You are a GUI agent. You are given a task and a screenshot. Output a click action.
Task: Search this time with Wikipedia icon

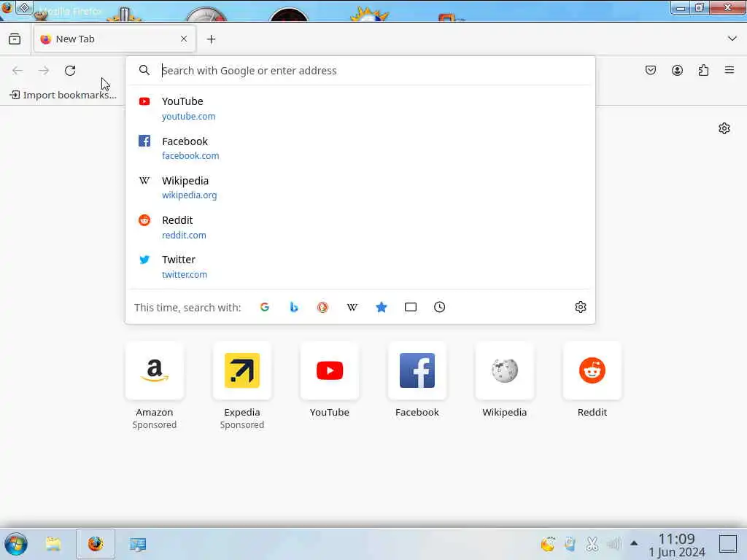(352, 307)
